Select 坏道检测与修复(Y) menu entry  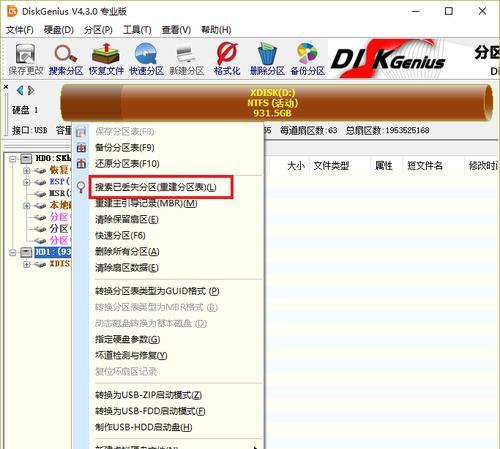pos(168,356)
